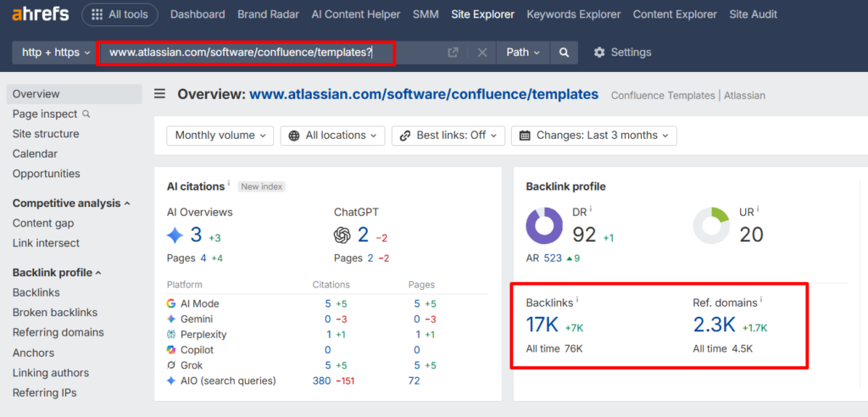
Task: Click AIO search queries citations 380
Action: [x=321, y=381]
